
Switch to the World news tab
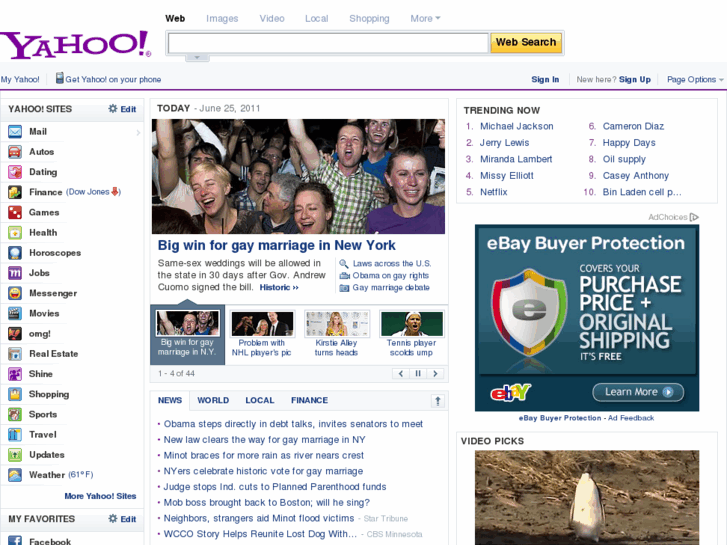(x=213, y=400)
